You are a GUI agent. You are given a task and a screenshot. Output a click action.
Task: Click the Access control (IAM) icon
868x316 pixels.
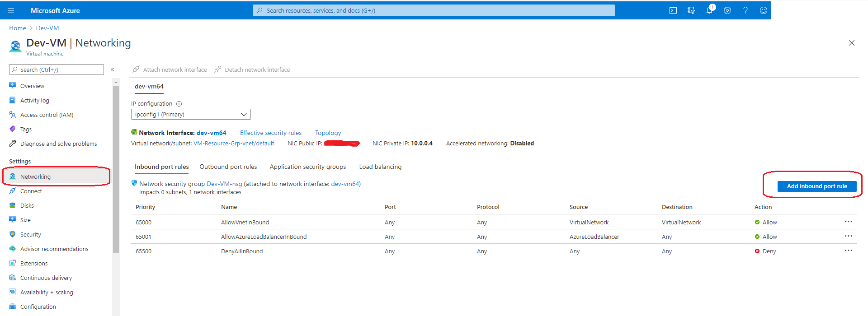[x=13, y=115]
